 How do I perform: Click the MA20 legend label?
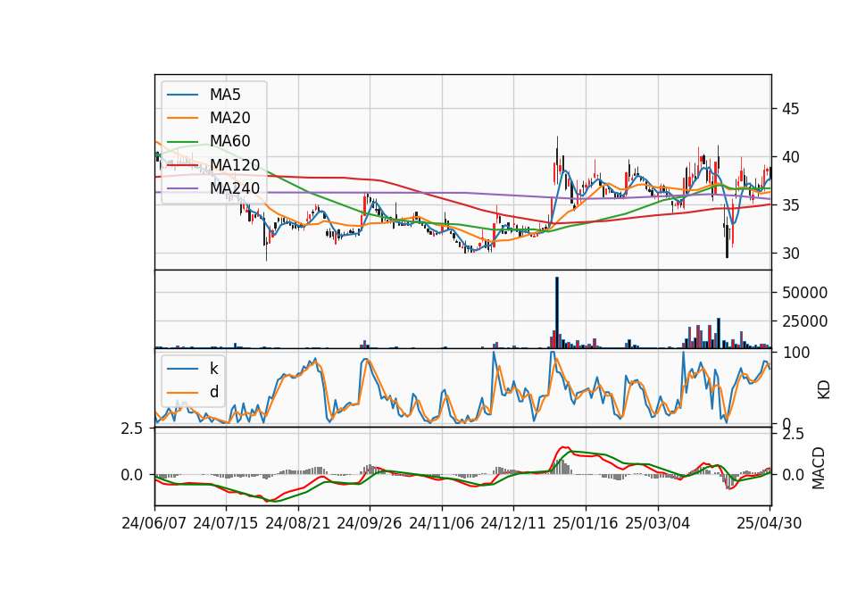[x=230, y=118]
